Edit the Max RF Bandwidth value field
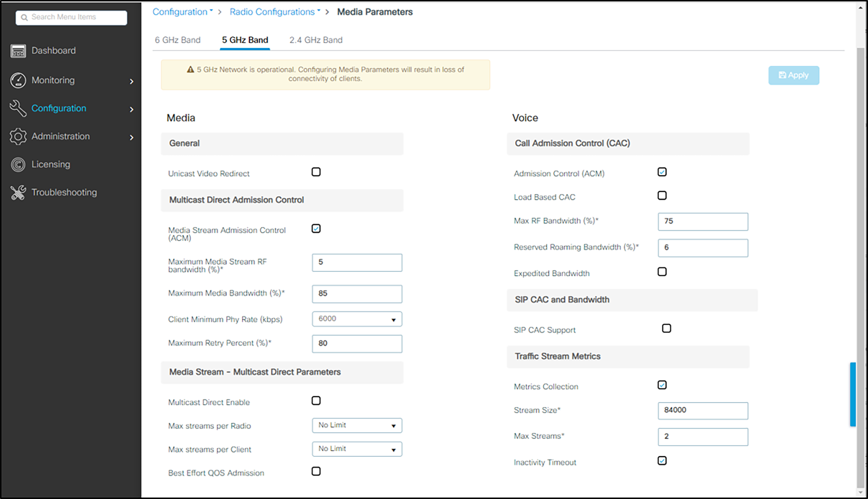The image size is (868, 499). 702,221
